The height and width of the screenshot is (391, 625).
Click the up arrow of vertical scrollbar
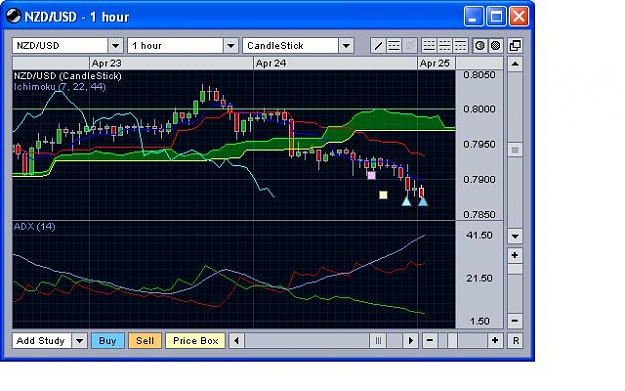click(515, 64)
